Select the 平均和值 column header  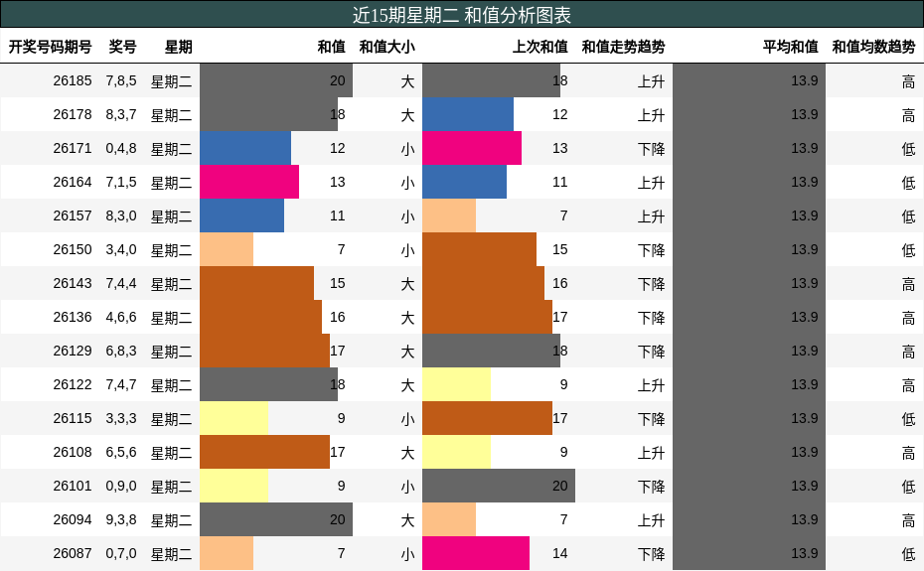tap(790, 47)
